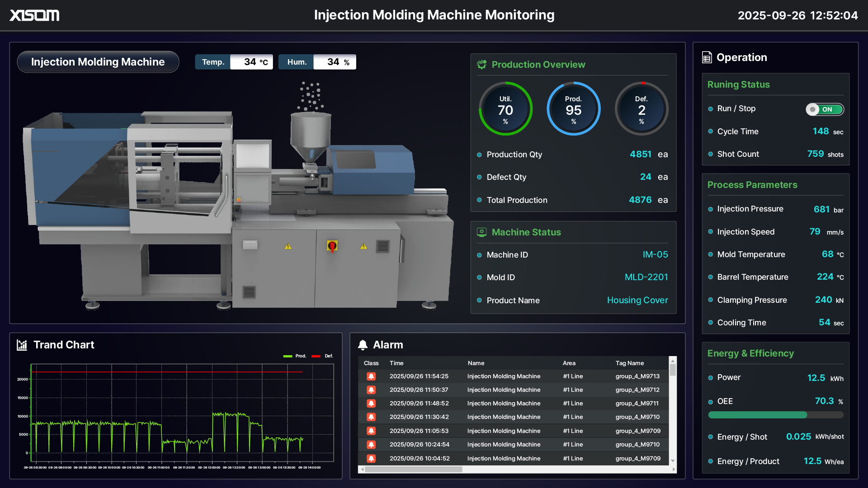Viewport: 868px width, 488px height.
Task: Click the XISOM logo
Action: 34,15
